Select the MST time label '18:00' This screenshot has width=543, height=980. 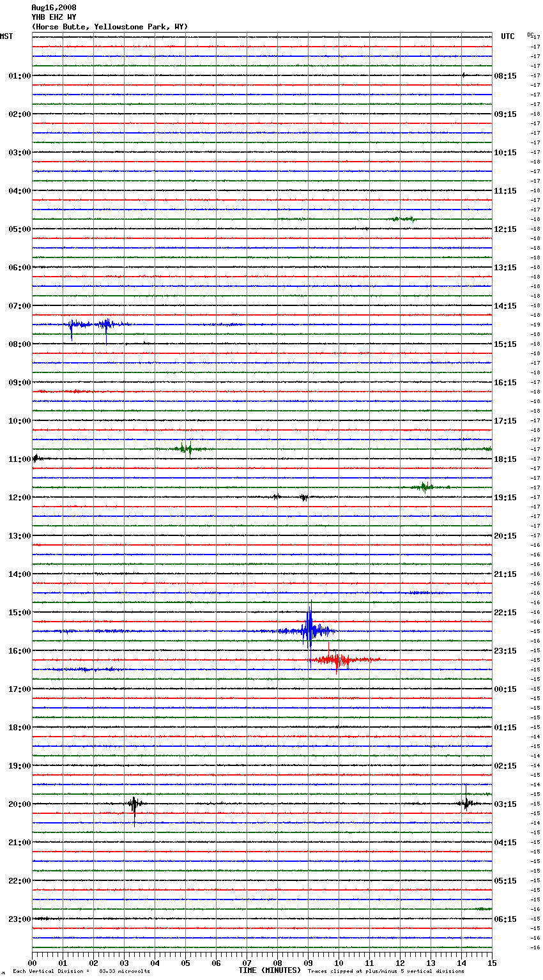click(x=20, y=728)
